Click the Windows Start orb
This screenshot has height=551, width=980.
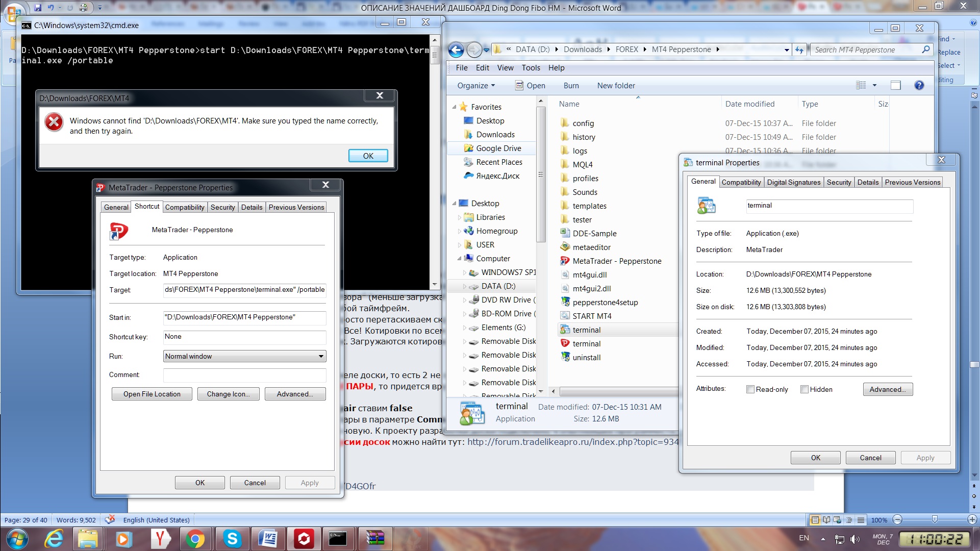(16, 539)
